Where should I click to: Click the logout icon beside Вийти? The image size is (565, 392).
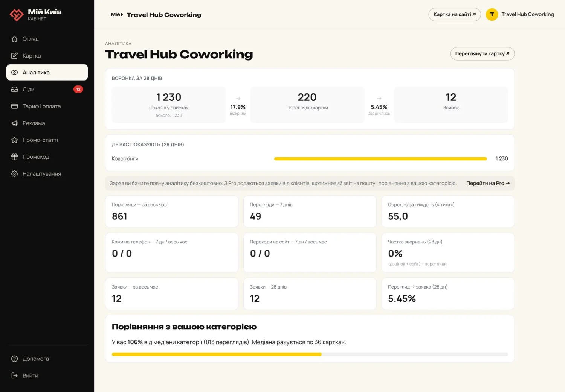[x=14, y=375]
